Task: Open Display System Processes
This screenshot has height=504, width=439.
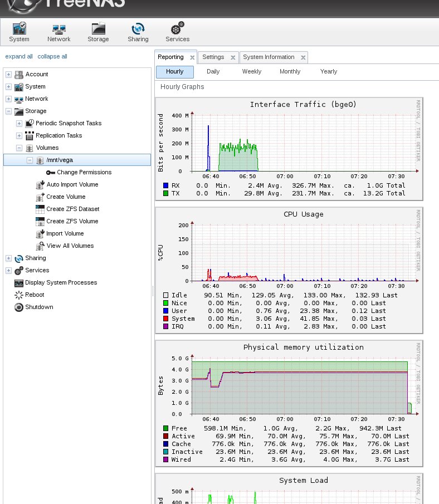Action: point(61,282)
